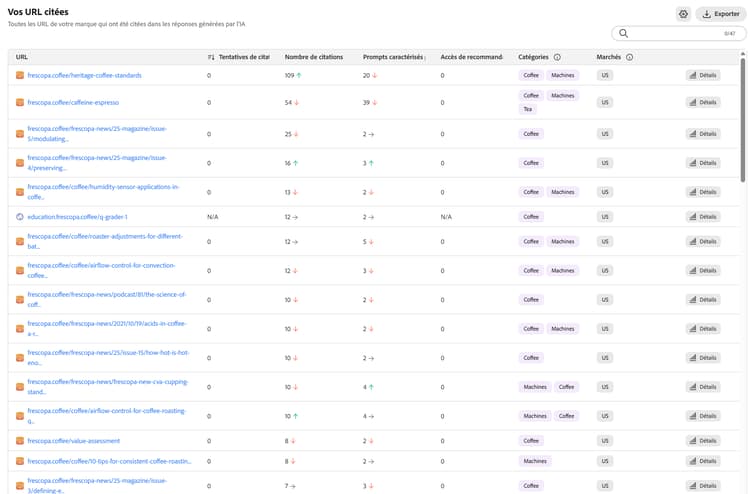The width and height of the screenshot is (750, 494).
Task: Click Détails icon in acids-in-coffee row
Action: click(x=693, y=329)
